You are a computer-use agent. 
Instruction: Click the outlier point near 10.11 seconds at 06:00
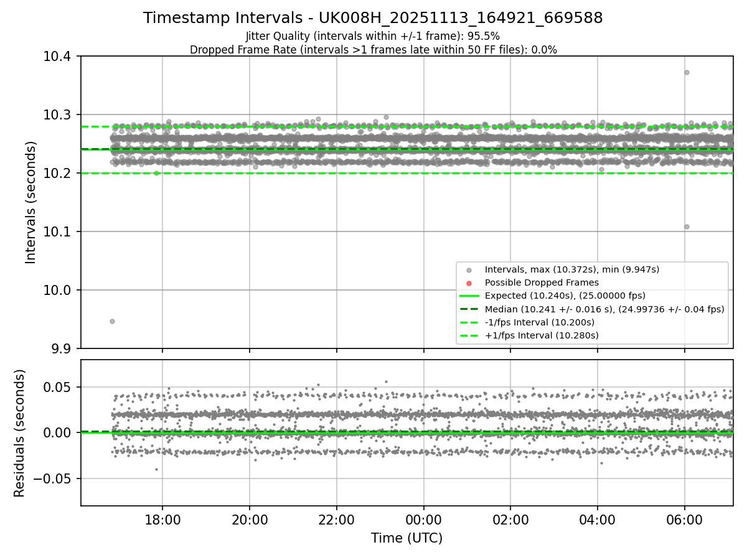point(687,226)
